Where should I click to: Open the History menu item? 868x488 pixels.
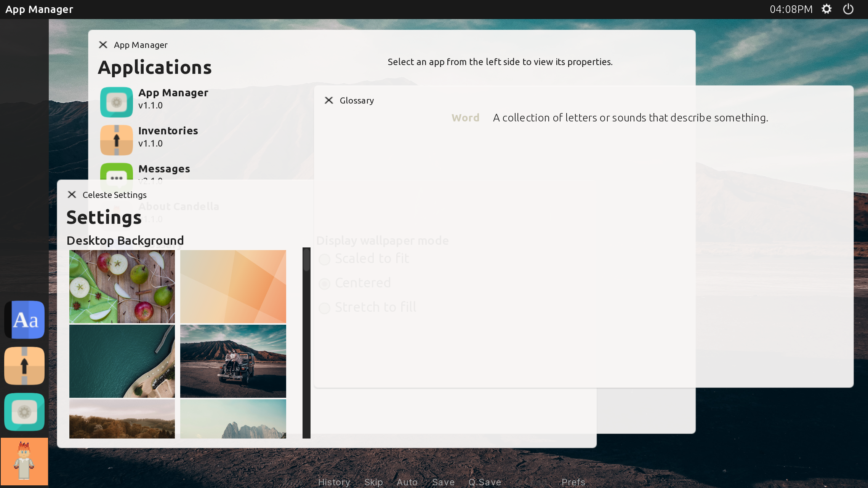334,482
